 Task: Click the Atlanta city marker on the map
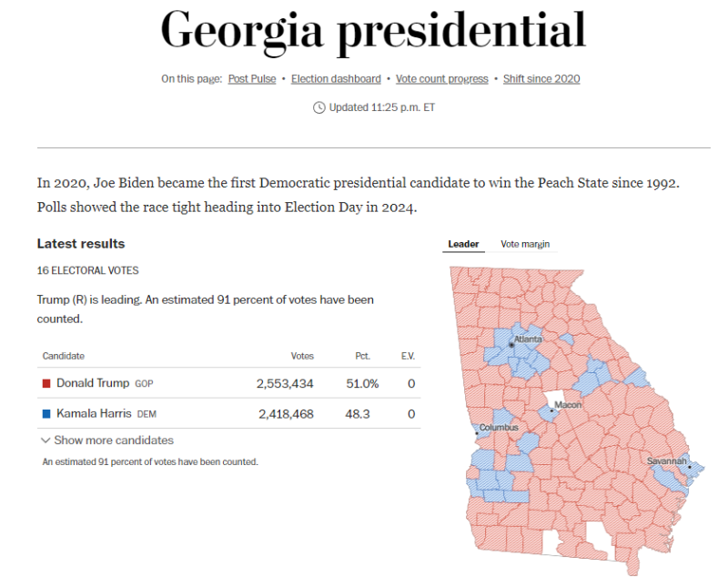[x=511, y=346]
